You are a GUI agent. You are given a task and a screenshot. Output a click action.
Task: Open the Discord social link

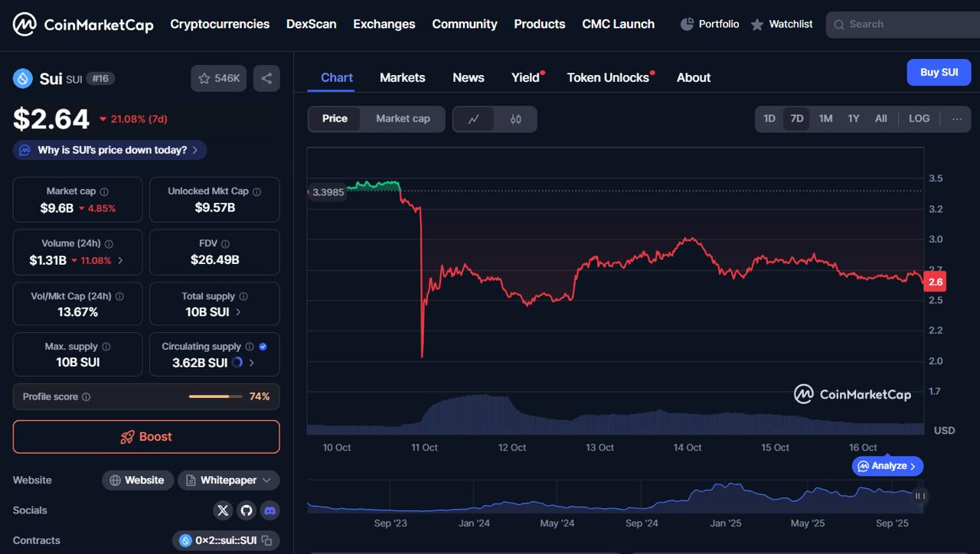(269, 510)
